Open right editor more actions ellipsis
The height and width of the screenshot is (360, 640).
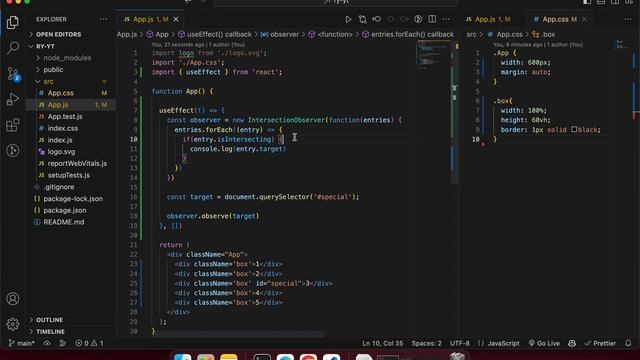tap(627, 19)
